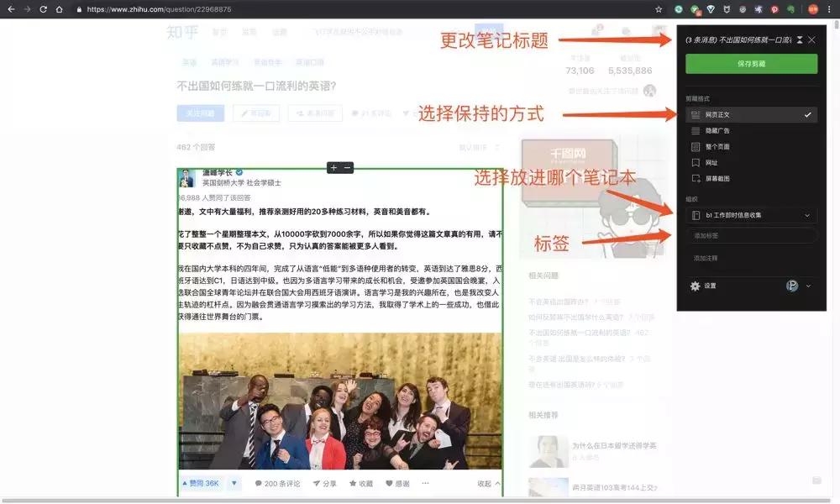Open Chrome's three-dot browser menu
Image resolution: width=840 pixels, height=504 pixels.
829,10
